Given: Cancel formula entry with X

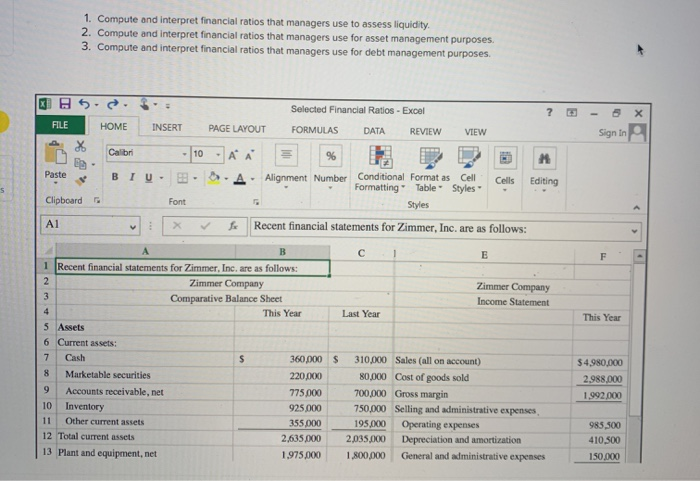Looking at the screenshot, I should pos(177,225).
